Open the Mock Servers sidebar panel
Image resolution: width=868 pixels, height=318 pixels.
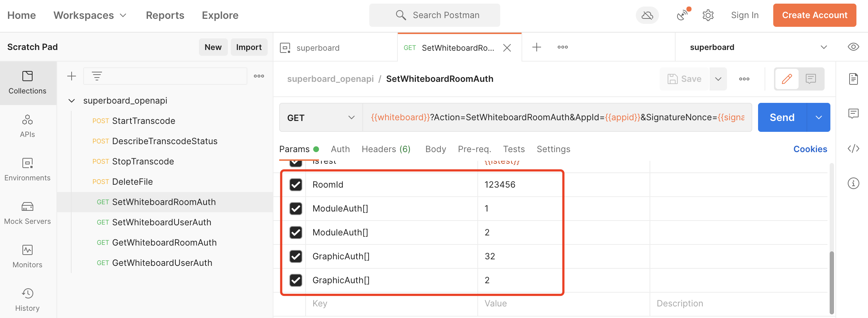[27, 213]
